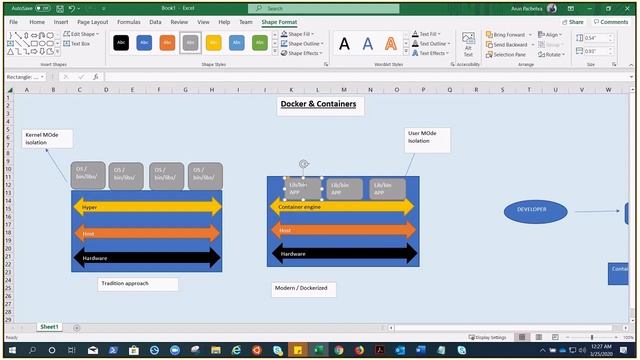Apply the black shape style swatch
Screen dimensions: 640x360
pyautogui.click(x=121, y=42)
